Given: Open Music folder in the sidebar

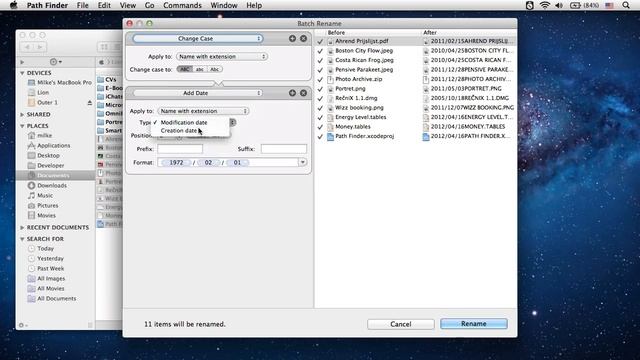Looking at the screenshot, I should click(45, 196).
